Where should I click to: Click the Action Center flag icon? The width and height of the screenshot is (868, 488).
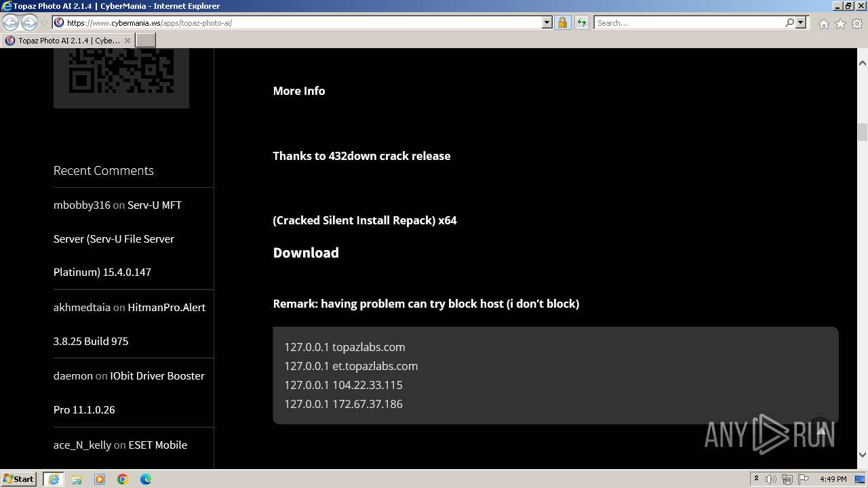coord(804,479)
